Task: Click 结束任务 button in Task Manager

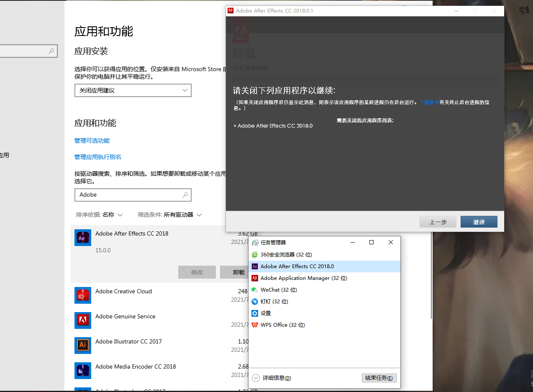Action: click(379, 378)
